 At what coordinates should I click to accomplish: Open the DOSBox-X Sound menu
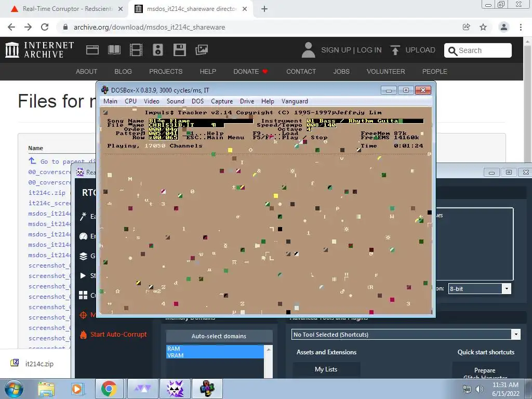point(176,101)
